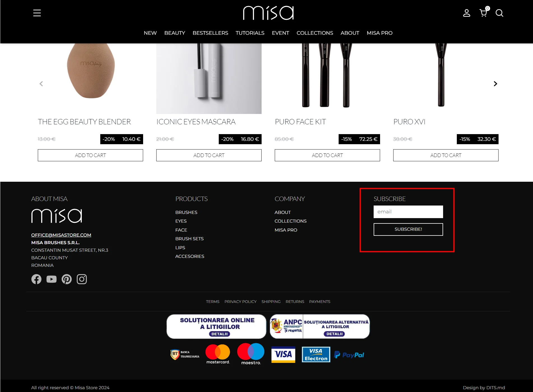
Task: Open MISA PRO in footer Company list
Action: pyautogui.click(x=286, y=230)
